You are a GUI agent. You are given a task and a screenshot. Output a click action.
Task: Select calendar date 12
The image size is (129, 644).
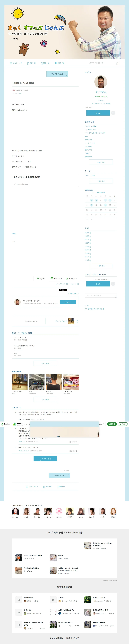tap(105, 205)
